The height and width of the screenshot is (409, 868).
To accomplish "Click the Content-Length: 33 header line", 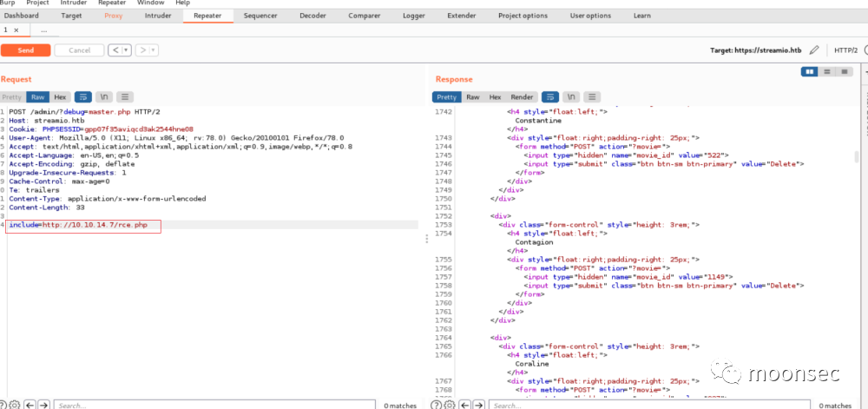I will [47, 207].
